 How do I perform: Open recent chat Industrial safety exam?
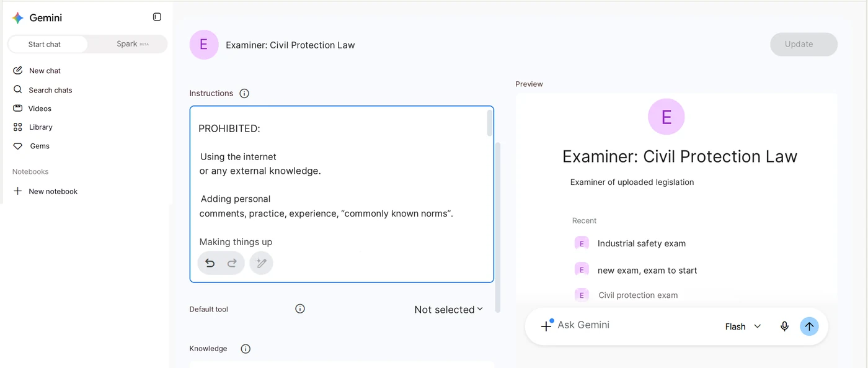click(x=642, y=243)
